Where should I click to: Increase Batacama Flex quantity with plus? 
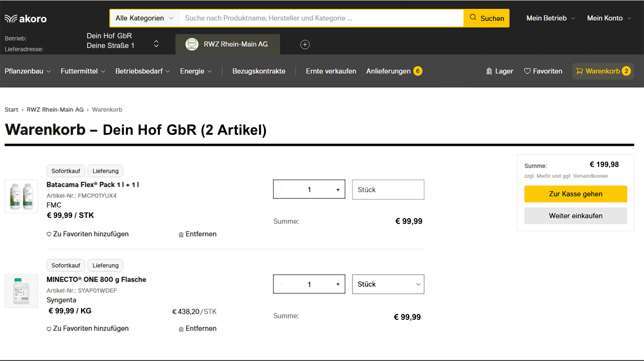point(338,190)
